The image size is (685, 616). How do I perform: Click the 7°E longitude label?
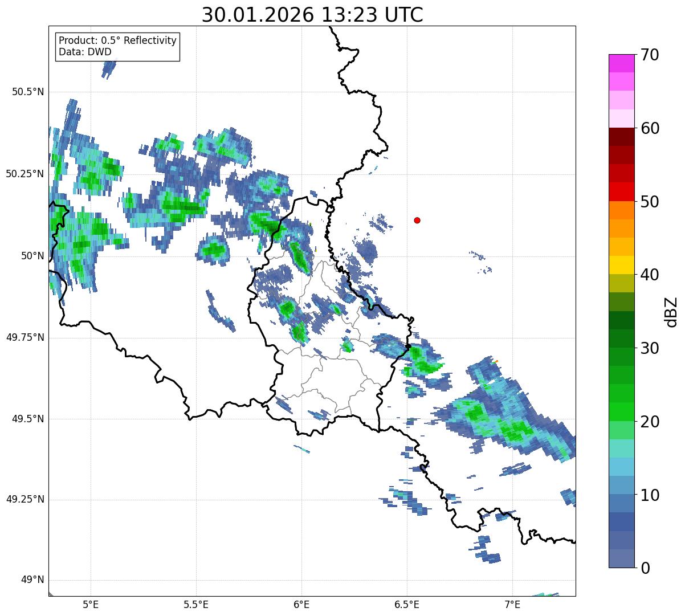point(512,605)
